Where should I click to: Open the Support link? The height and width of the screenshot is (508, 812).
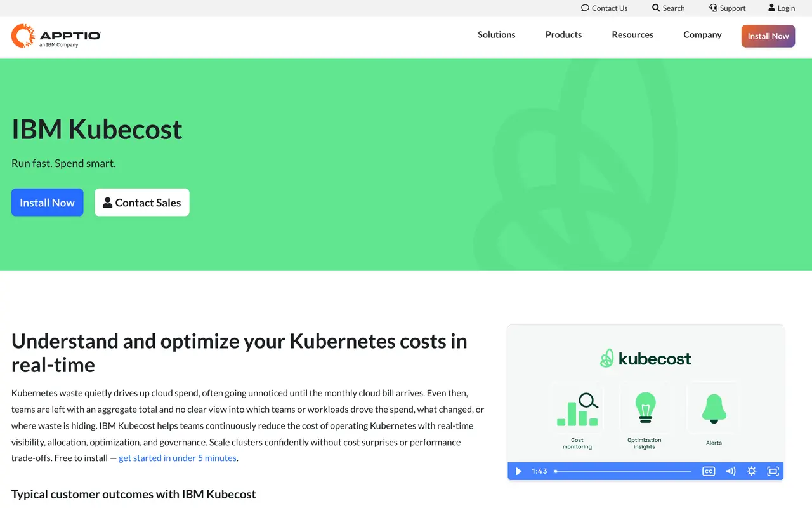point(727,8)
